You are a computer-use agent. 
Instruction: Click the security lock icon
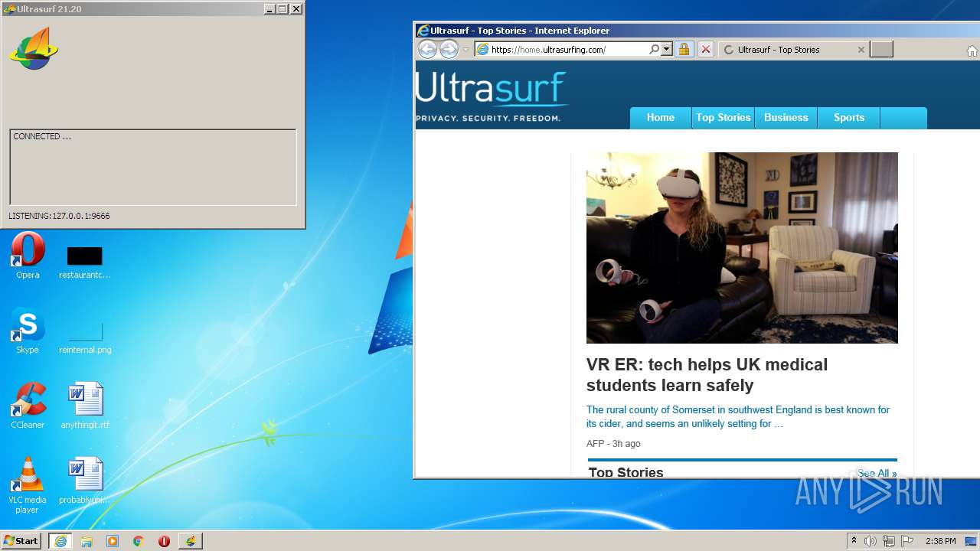coord(684,49)
